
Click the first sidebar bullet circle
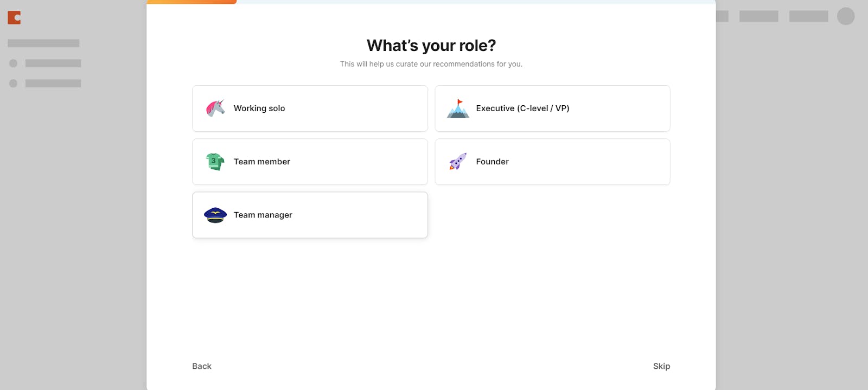(14, 63)
